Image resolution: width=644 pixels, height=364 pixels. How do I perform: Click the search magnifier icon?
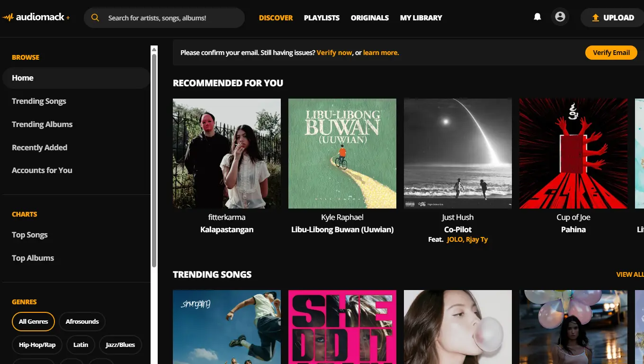tap(95, 18)
